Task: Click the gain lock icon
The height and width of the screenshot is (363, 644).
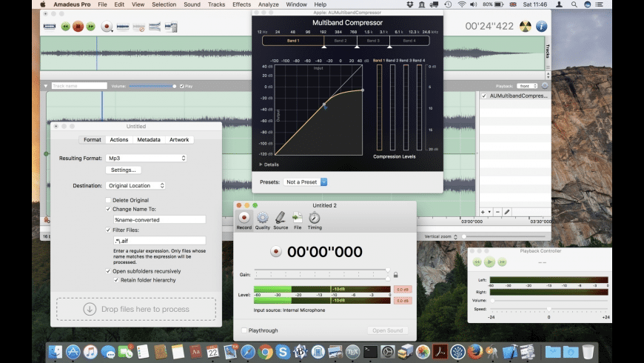Action: coord(395,275)
